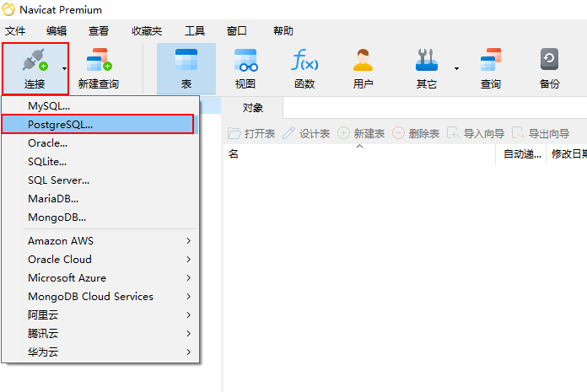The width and height of the screenshot is (587, 392).
Task: Expand the 阿里云 submenu arrow
Action: (x=189, y=315)
